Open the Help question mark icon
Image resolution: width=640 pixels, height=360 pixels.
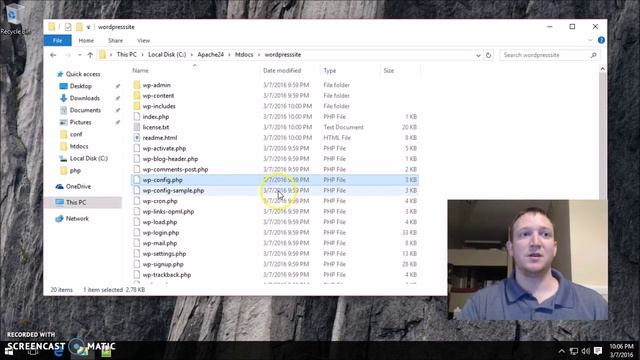pyautogui.click(x=601, y=40)
